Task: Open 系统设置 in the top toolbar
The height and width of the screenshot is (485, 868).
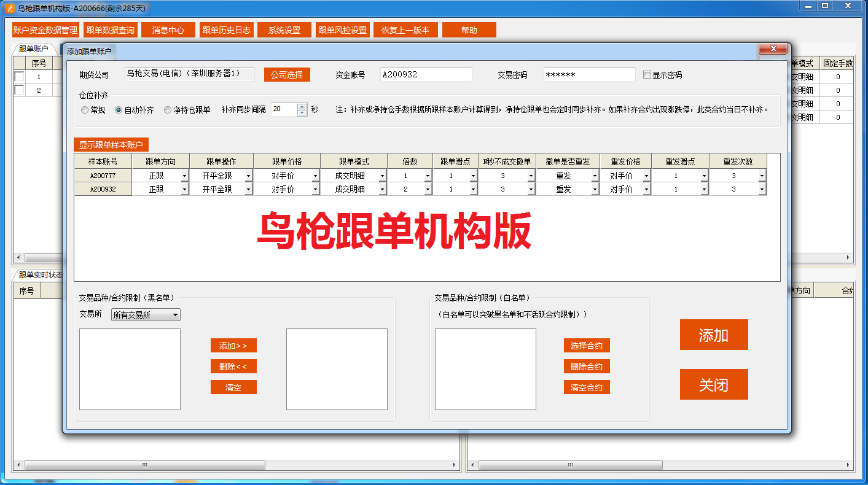Action: [284, 30]
